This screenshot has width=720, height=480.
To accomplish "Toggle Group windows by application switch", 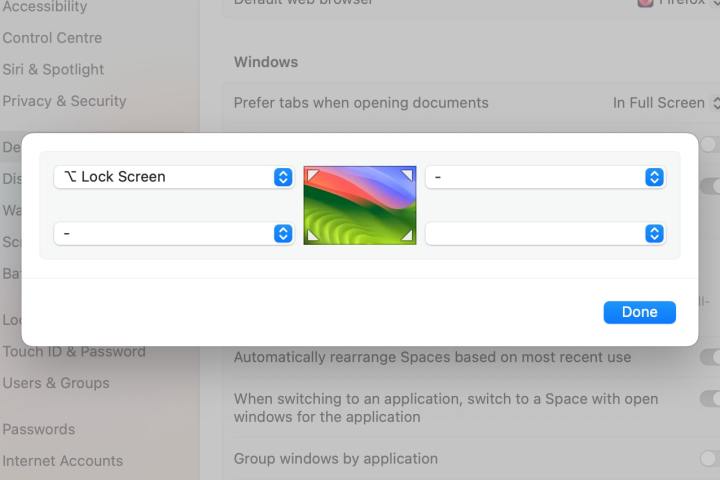I will pyautogui.click(x=710, y=458).
